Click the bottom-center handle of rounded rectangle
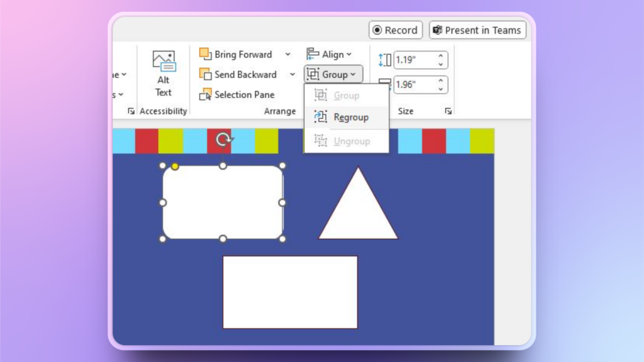 [223, 239]
